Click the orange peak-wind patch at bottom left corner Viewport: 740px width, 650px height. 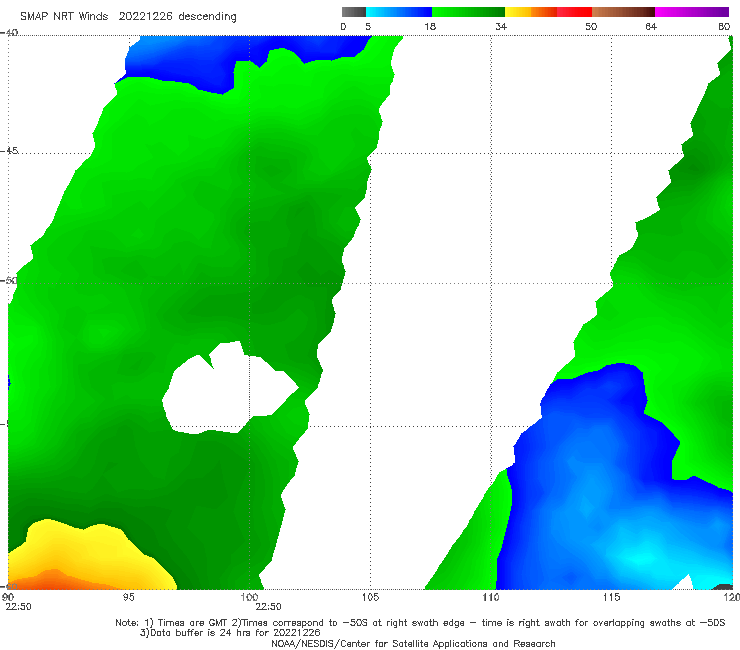click(52, 581)
